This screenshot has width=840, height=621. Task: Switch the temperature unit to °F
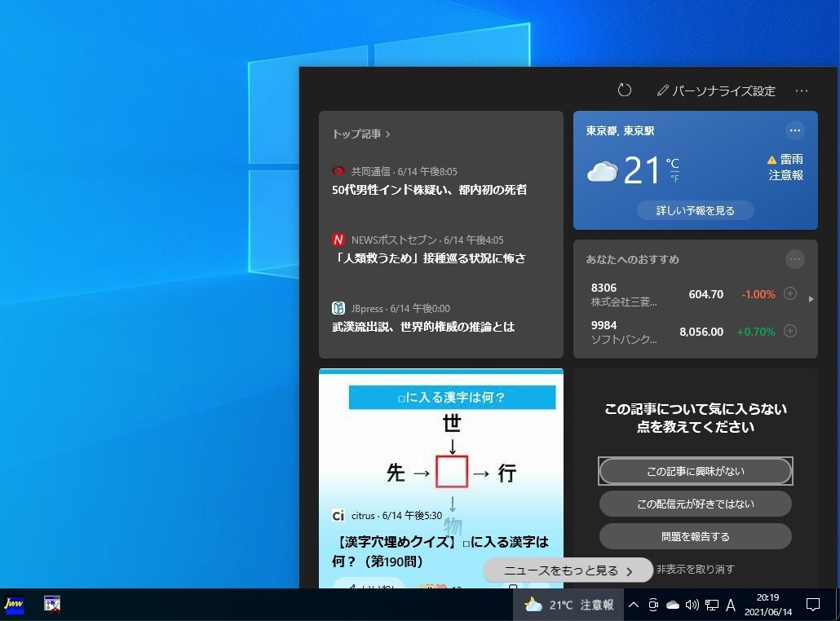pos(674,178)
